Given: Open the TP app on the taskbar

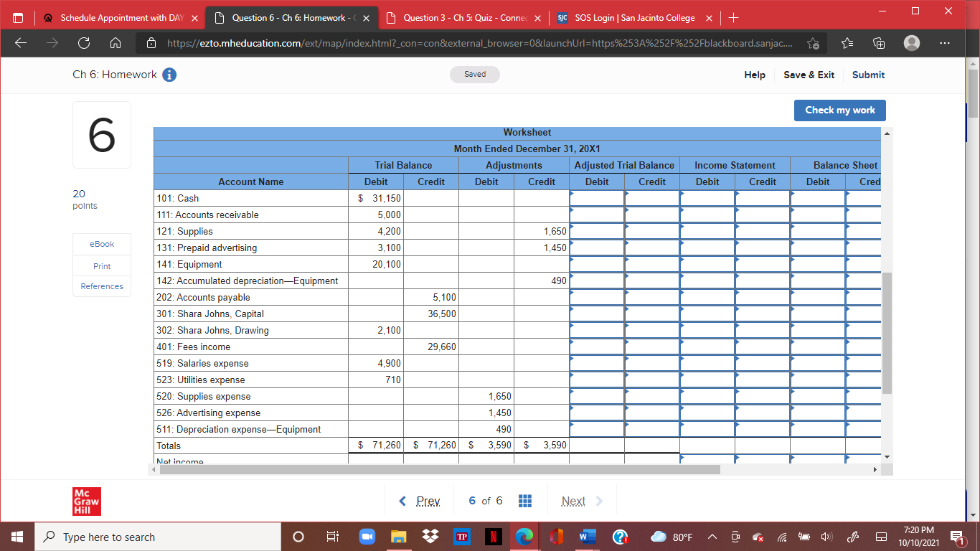Looking at the screenshot, I should click(463, 537).
